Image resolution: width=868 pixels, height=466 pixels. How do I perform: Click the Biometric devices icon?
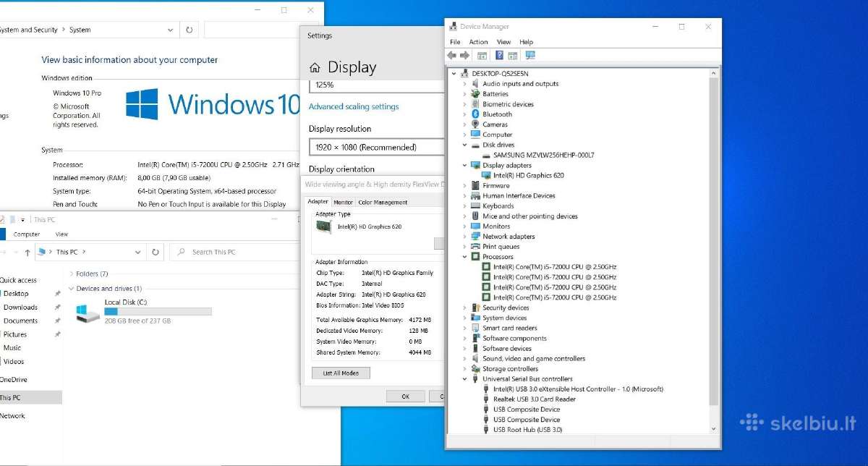[x=475, y=104]
